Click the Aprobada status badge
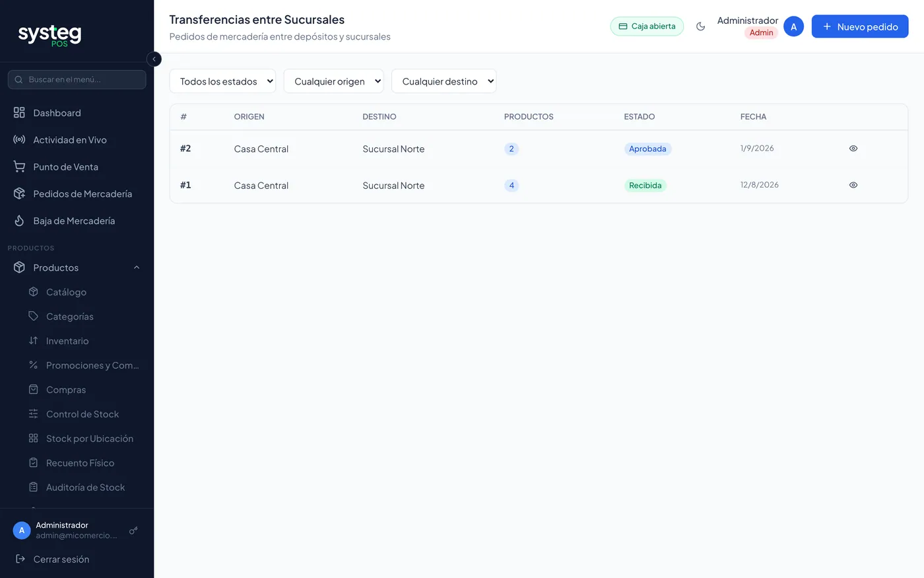 pyautogui.click(x=647, y=149)
